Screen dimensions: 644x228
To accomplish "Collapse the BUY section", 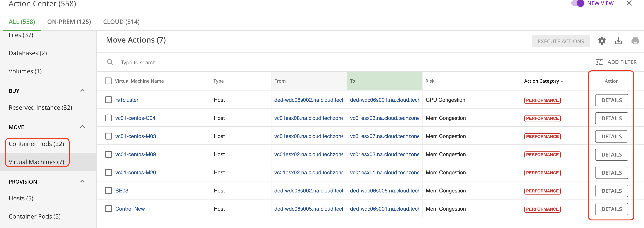I will tap(82, 90).
